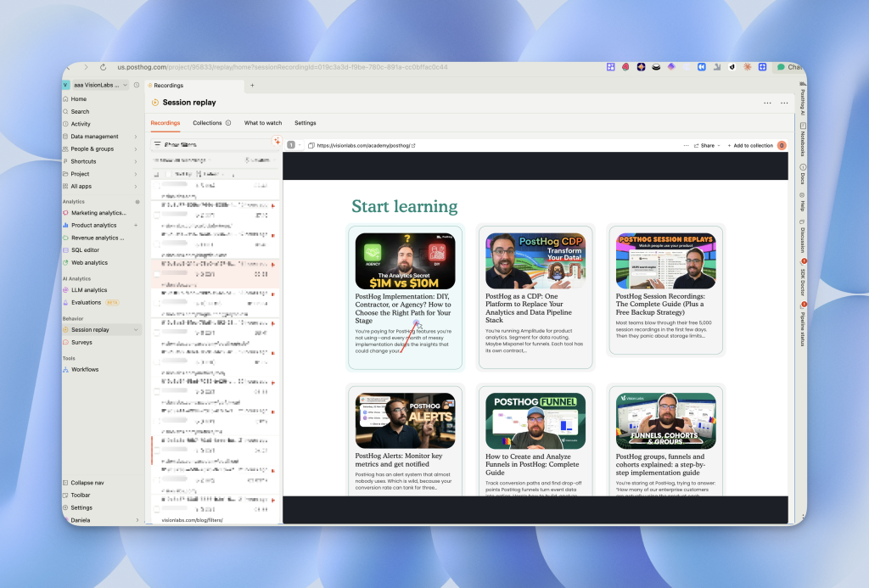Collapse nav using the sidebar toggle
Image resolution: width=869 pixels, height=588 pixels.
coord(88,483)
